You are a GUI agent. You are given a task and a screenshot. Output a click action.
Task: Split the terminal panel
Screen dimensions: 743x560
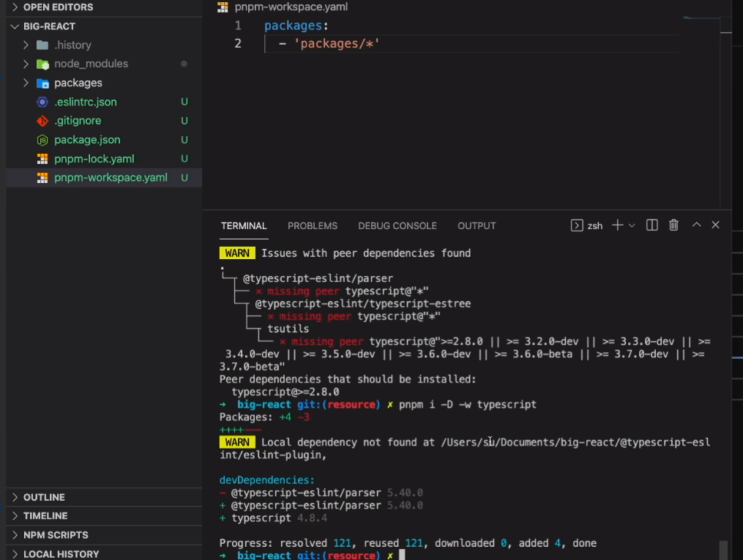coord(652,225)
